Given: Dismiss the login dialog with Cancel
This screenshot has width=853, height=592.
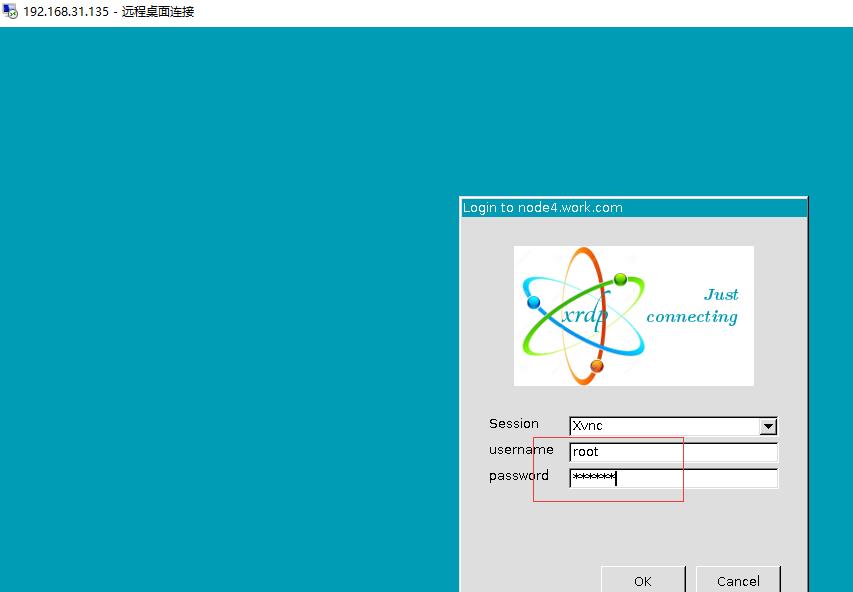Looking at the screenshot, I should click(x=738, y=580).
